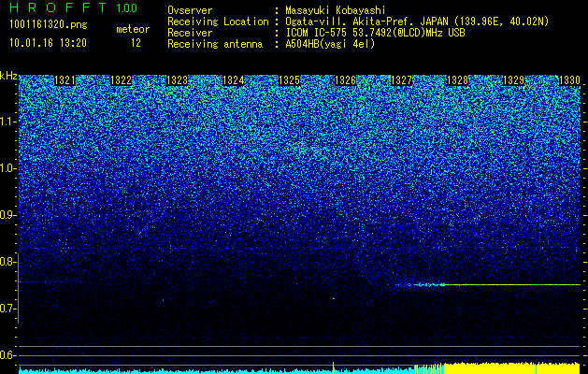Click the yellow spike in the level graph near 1326

[x=333, y=367]
